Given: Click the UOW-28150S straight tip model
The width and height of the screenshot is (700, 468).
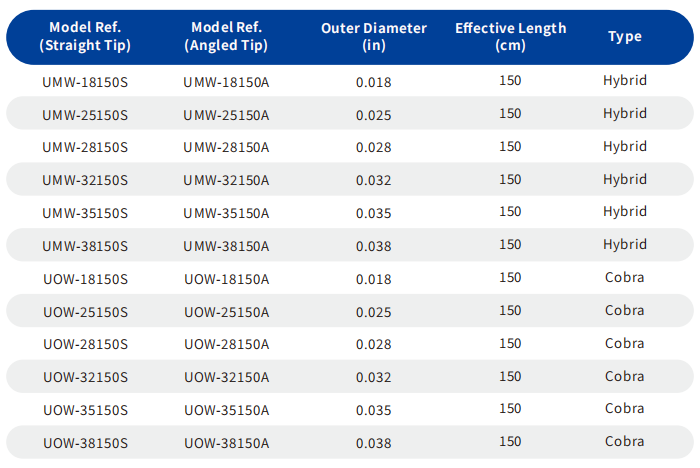Looking at the screenshot, I should click(x=85, y=344).
